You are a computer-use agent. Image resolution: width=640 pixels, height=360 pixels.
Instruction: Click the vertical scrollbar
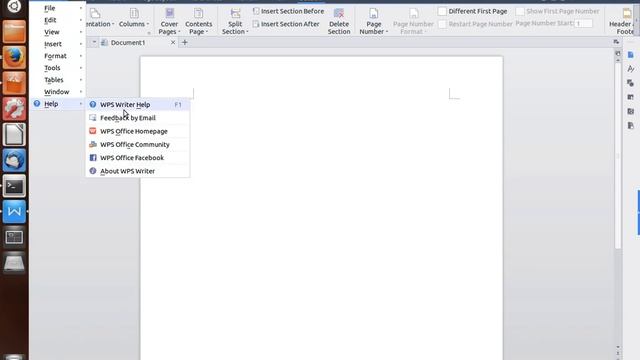tap(618, 155)
